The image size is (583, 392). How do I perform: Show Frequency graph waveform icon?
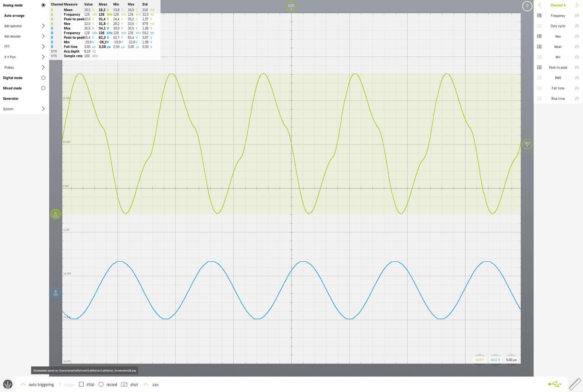[x=577, y=16]
